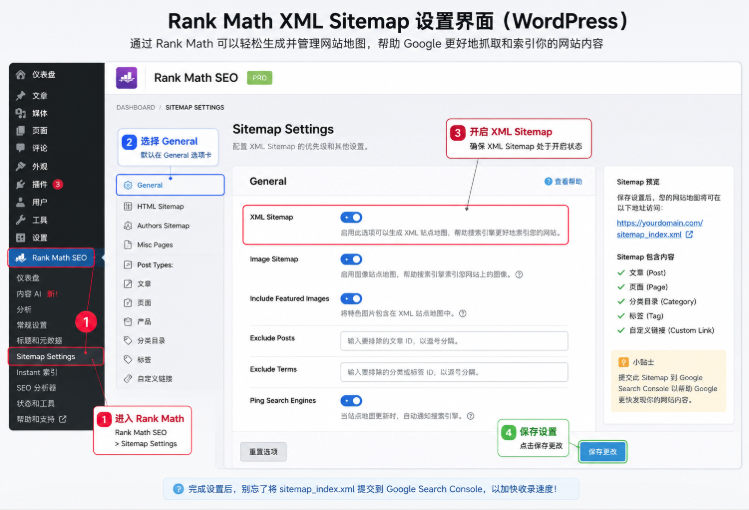Click the red 3 badge on 插件
This screenshot has width=749, height=510.
click(x=58, y=184)
